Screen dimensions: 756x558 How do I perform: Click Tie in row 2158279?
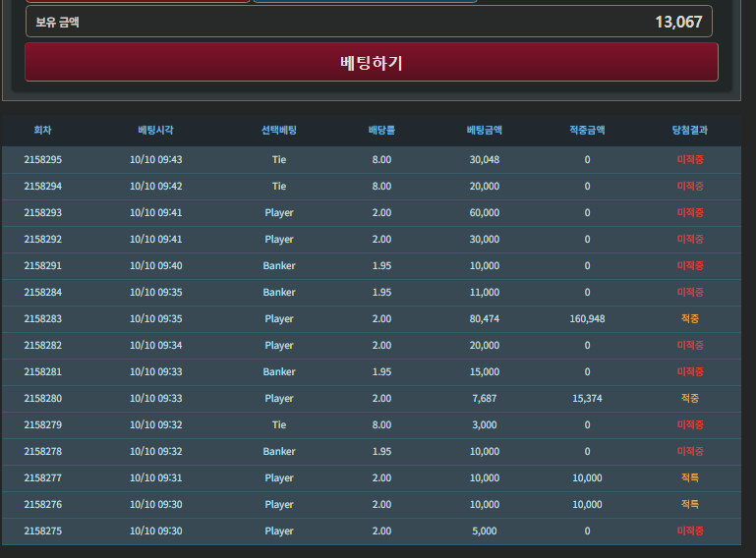point(279,424)
